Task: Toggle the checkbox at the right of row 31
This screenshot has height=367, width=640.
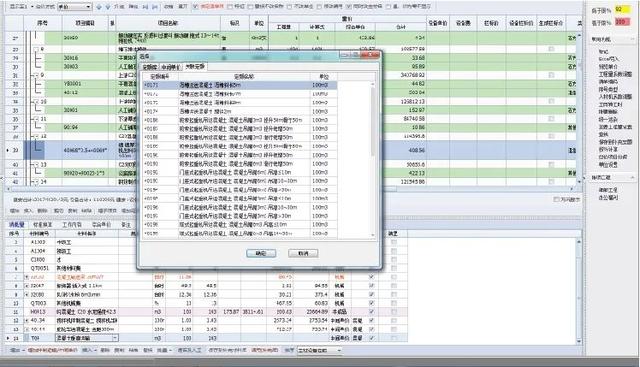Action: [x=551, y=75]
